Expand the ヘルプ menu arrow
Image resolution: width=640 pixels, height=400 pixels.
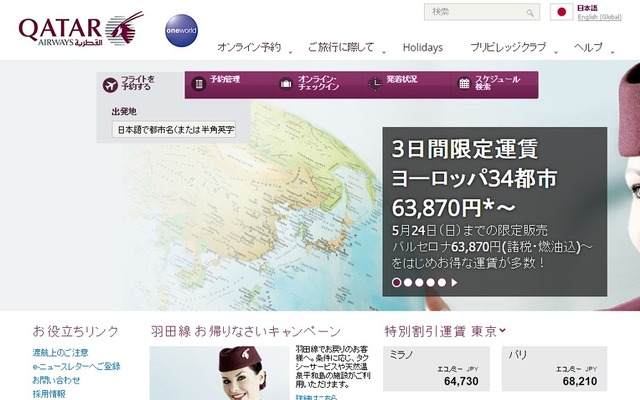(612, 52)
